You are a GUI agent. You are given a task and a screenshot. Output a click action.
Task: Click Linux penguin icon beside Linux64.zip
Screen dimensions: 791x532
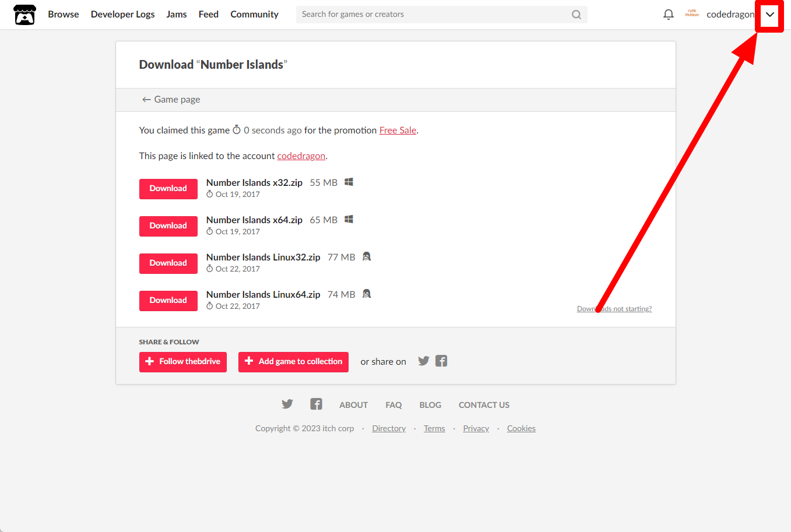pos(367,294)
